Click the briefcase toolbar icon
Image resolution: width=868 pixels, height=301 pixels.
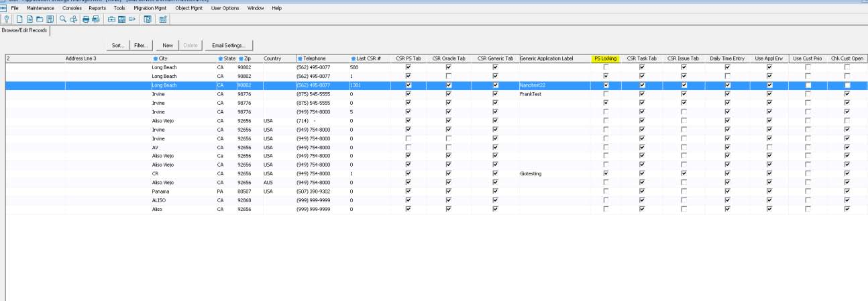111,19
